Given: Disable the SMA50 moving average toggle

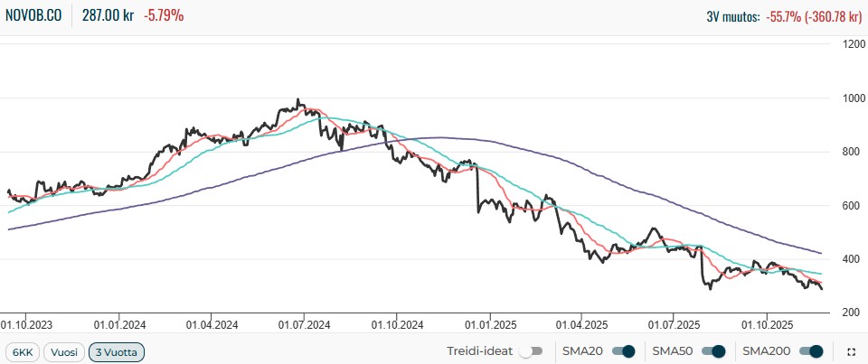Looking at the screenshot, I should (713, 351).
